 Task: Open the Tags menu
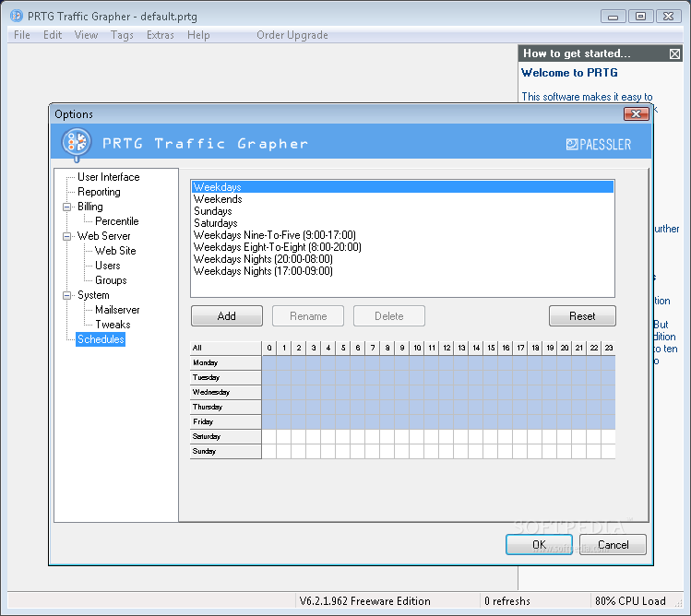(122, 35)
